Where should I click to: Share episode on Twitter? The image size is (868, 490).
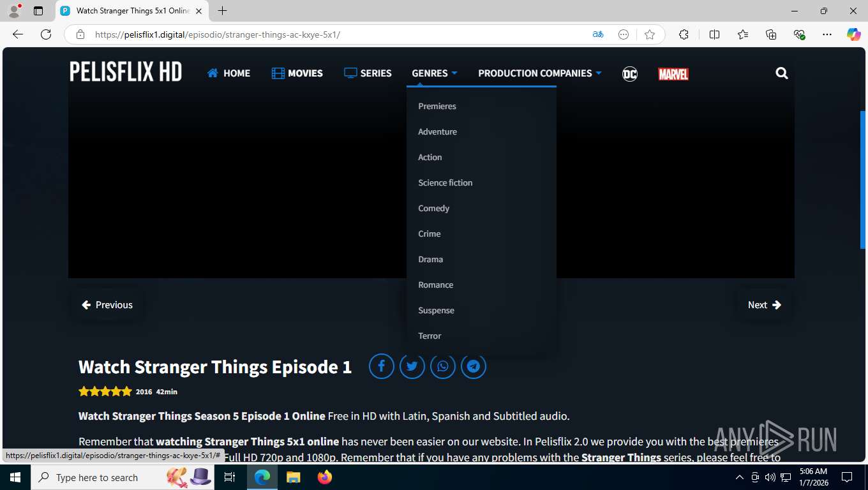[x=412, y=366]
